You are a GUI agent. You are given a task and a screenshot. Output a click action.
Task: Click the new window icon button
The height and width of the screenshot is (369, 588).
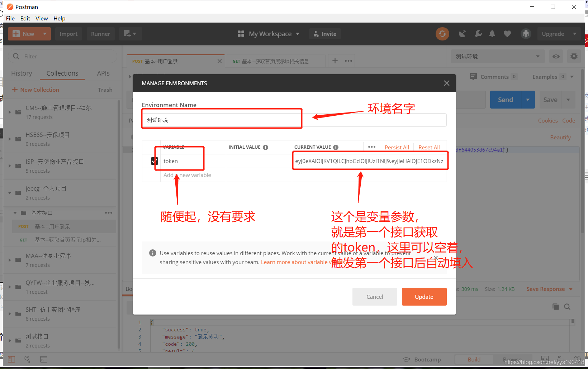click(130, 34)
